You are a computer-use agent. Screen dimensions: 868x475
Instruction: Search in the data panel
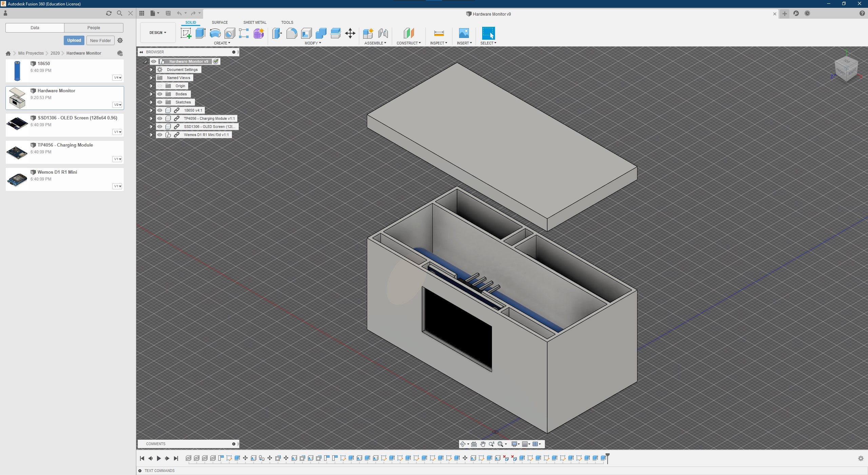(x=119, y=13)
